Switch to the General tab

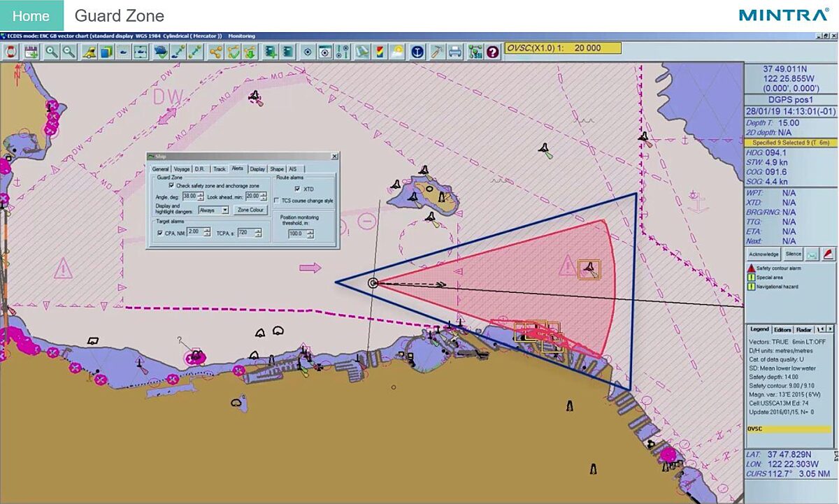coord(160,169)
